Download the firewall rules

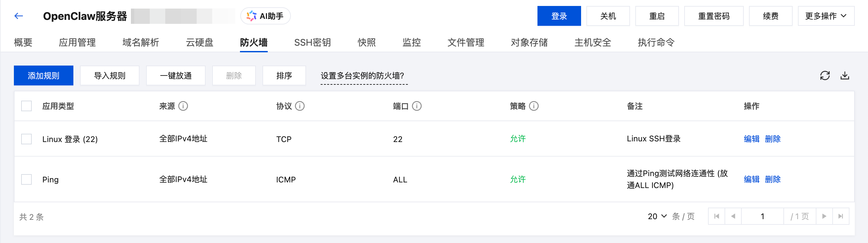846,75
